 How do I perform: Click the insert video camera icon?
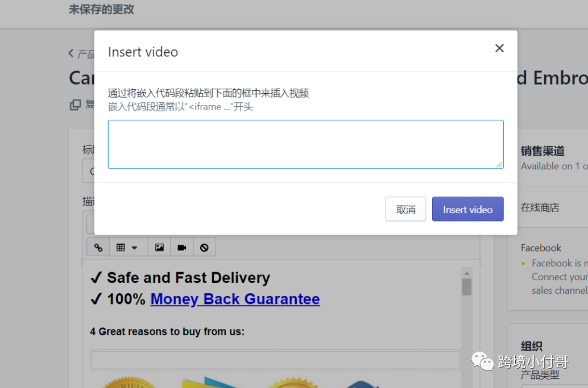click(x=182, y=247)
